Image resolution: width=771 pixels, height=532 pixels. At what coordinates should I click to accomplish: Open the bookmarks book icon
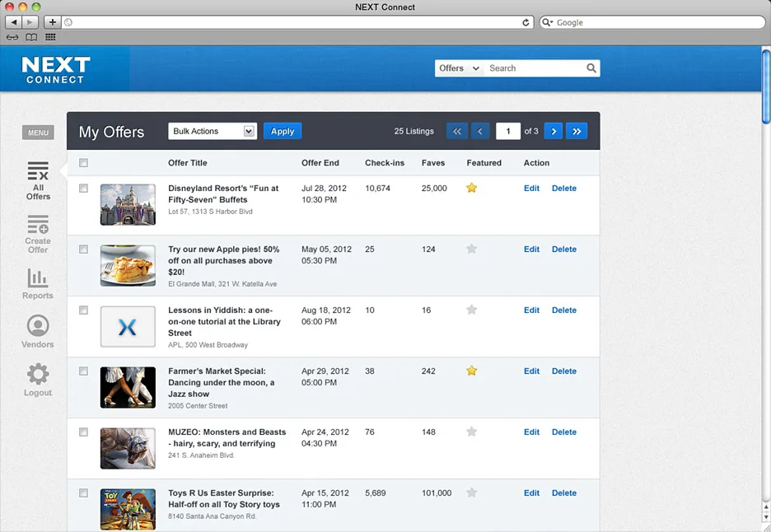click(31, 37)
